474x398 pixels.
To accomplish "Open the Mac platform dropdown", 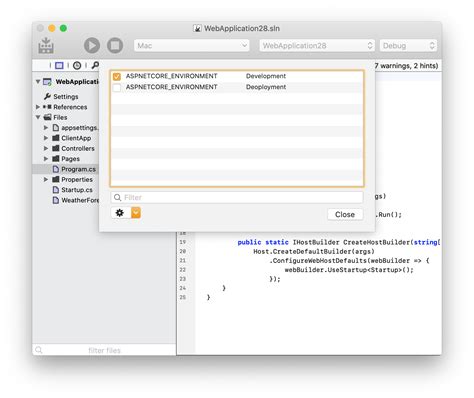I will click(192, 45).
